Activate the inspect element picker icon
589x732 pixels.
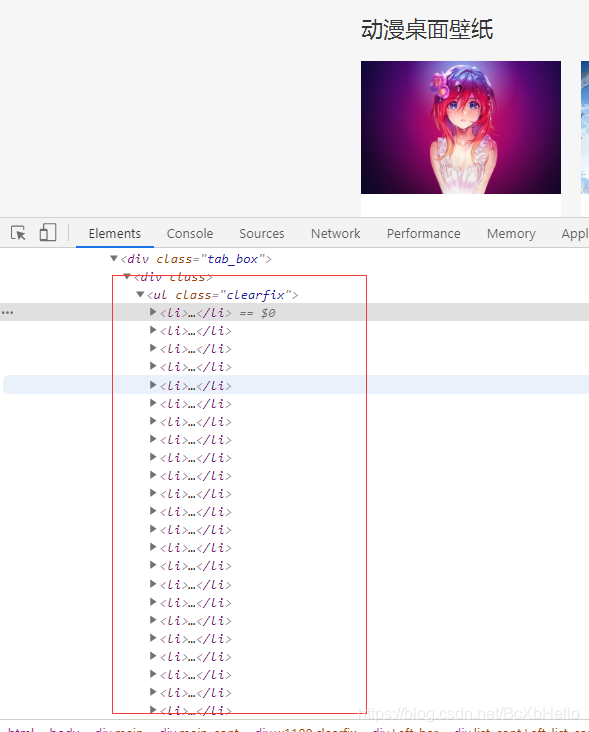(18, 233)
